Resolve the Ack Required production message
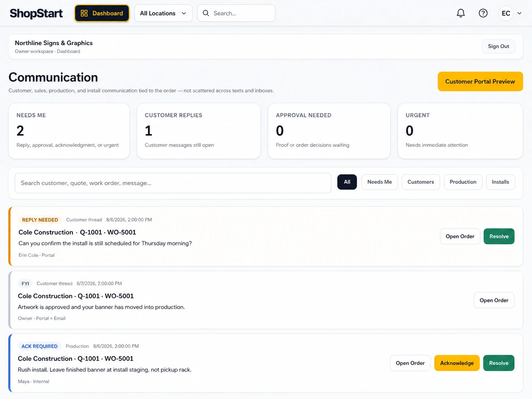This screenshot has height=399, width=532. click(499, 363)
